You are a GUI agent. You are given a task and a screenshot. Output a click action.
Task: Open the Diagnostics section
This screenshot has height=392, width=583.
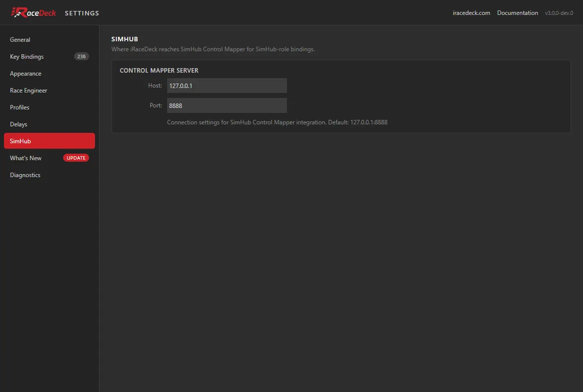(x=49, y=175)
